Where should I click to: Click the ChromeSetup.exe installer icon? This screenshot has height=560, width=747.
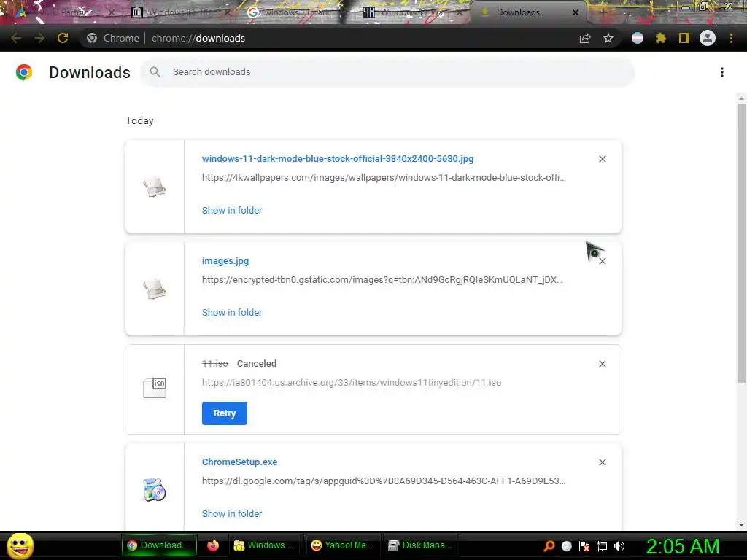(155, 490)
